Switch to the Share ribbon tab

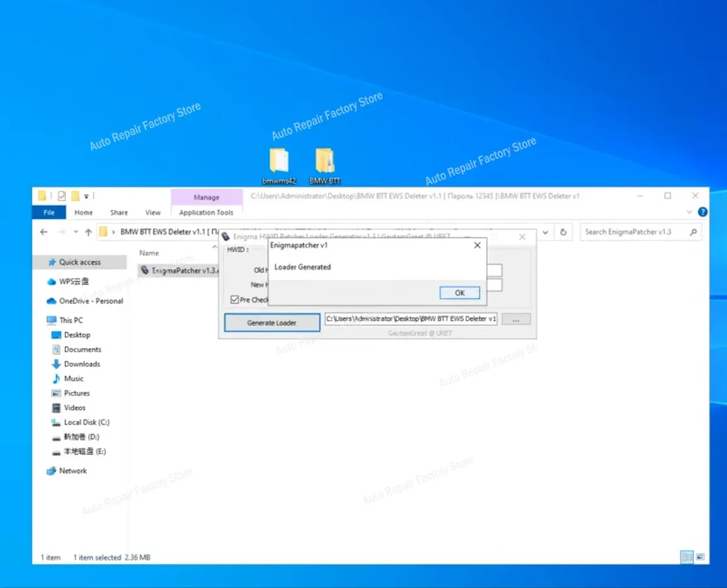(x=118, y=212)
